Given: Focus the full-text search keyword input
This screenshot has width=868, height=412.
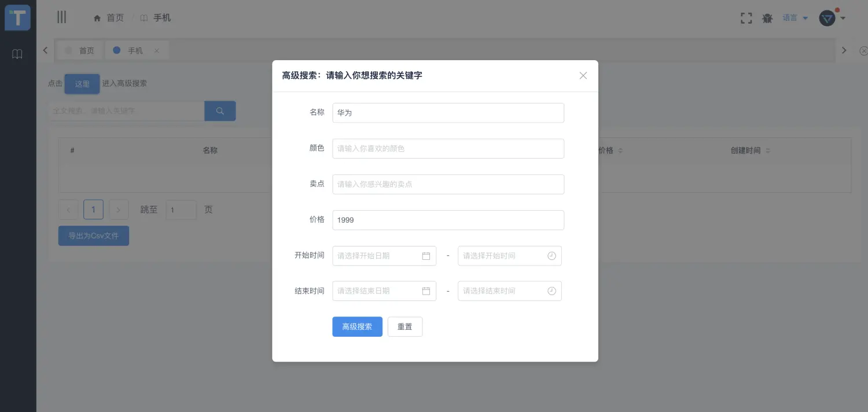Looking at the screenshot, I should pyautogui.click(x=126, y=111).
